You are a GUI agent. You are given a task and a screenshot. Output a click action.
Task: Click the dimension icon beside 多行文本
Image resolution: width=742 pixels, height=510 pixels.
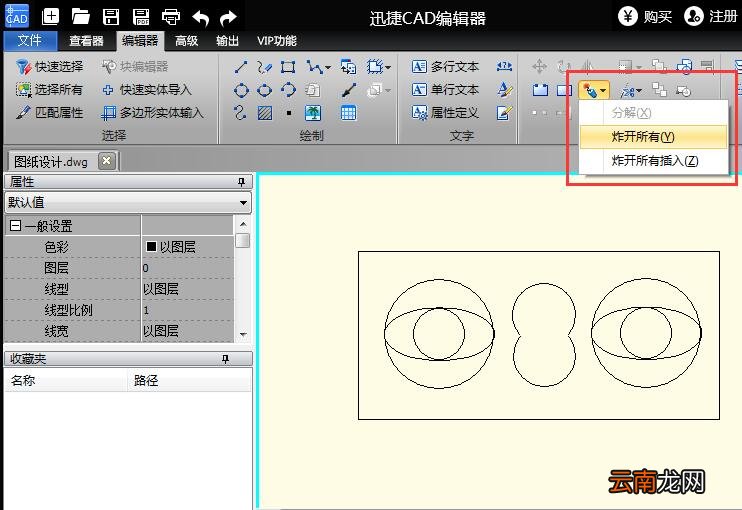click(504, 66)
